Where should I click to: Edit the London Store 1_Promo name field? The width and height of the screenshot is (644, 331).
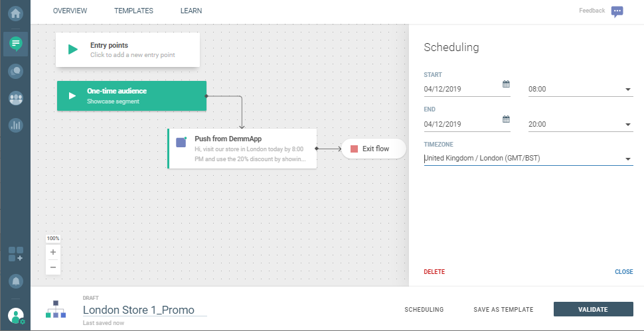[x=144, y=310]
